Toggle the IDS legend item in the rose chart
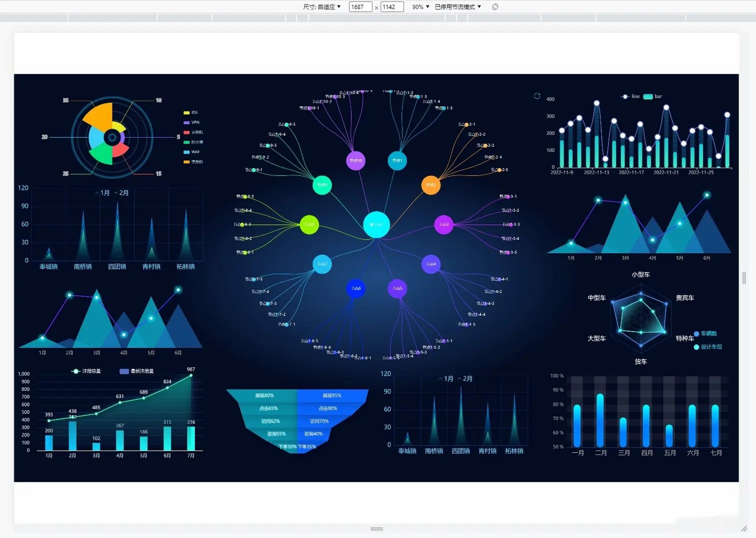This screenshot has height=538, width=756. pyautogui.click(x=190, y=113)
